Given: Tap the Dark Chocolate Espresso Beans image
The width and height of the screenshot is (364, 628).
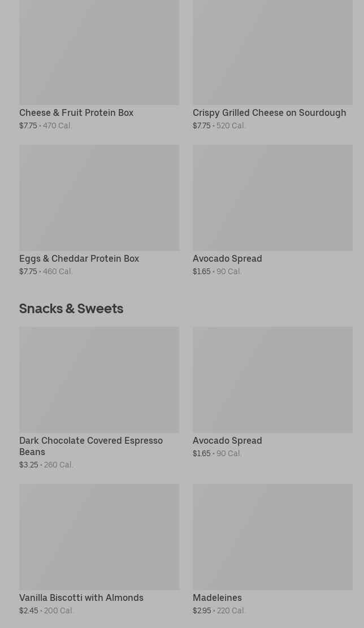Looking at the screenshot, I should click(99, 379).
